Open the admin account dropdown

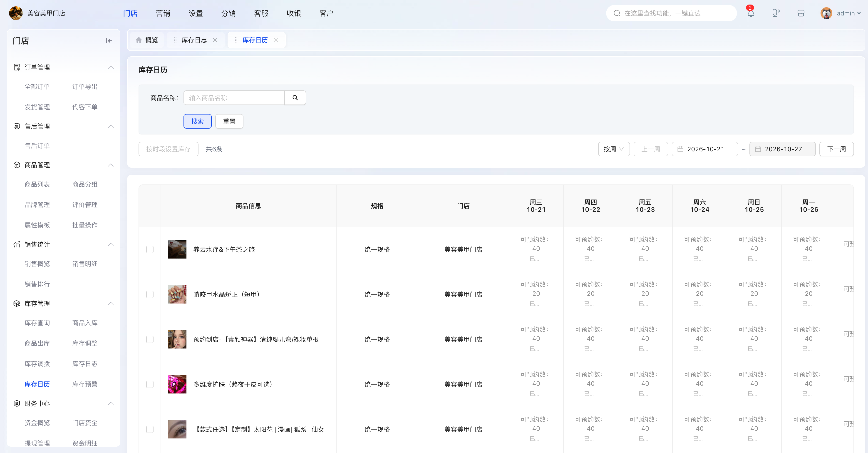(x=848, y=13)
